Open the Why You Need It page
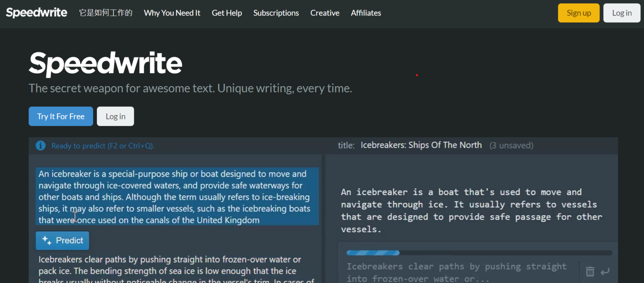Viewport: 644px width, 283px height. pyautogui.click(x=172, y=13)
